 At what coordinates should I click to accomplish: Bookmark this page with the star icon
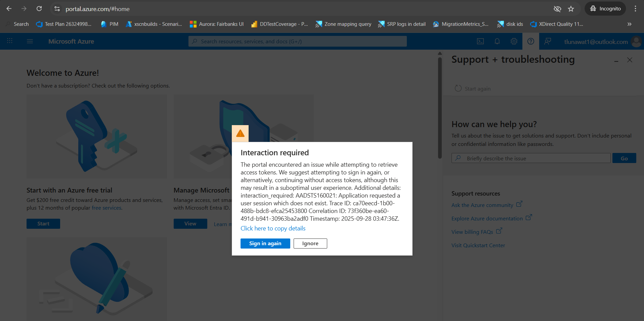point(571,9)
